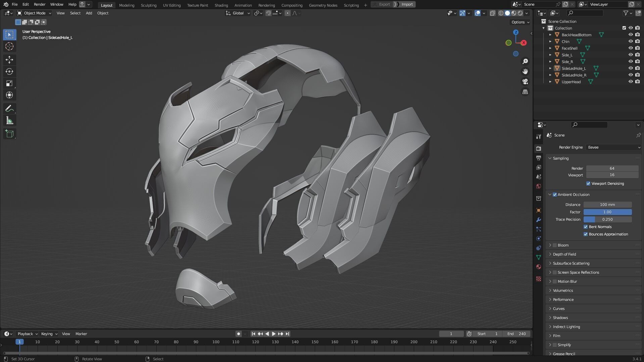This screenshot has height=362, width=644.
Task: Open the Modifiers wrench tab
Action: pos(539,220)
